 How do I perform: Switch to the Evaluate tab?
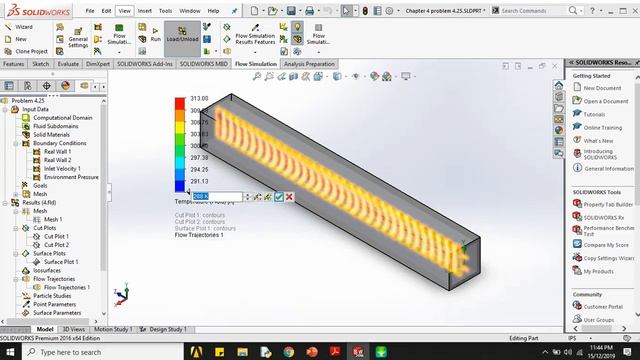coord(68,64)
